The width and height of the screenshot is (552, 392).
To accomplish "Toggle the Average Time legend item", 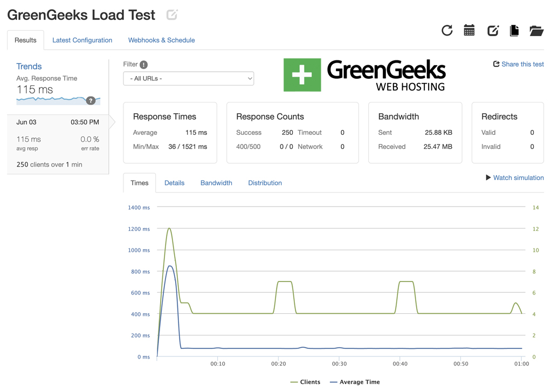I will pos(355,382).
